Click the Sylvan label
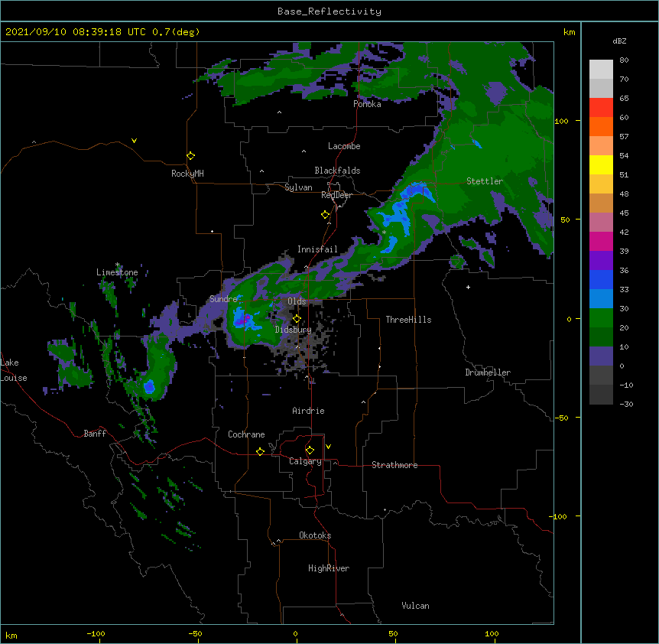The height and width of the screenshot is (644, 659). (x=298, y=187)
